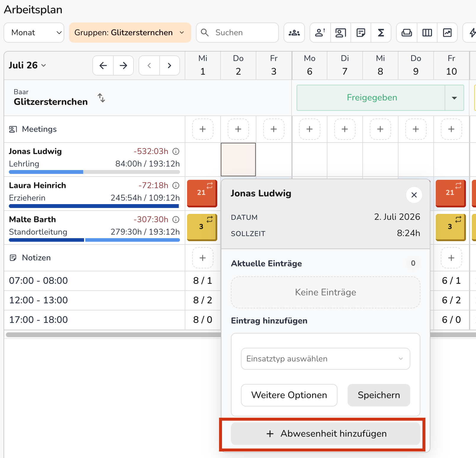Open Laura Heinrich's shift 21 on Mi 1

pos(202,193)
